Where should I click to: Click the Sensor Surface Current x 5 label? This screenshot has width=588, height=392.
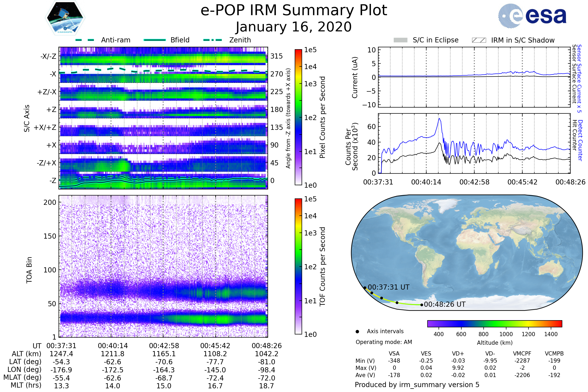(579, 78)
